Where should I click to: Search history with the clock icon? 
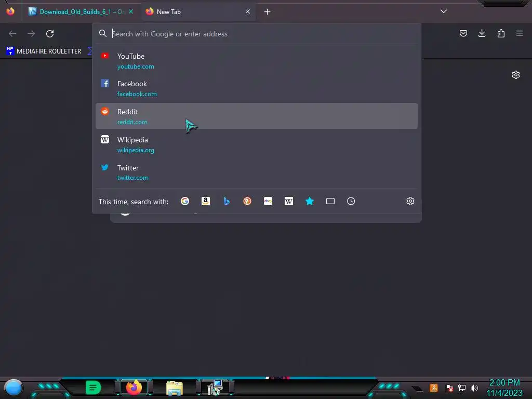[351, 201]
